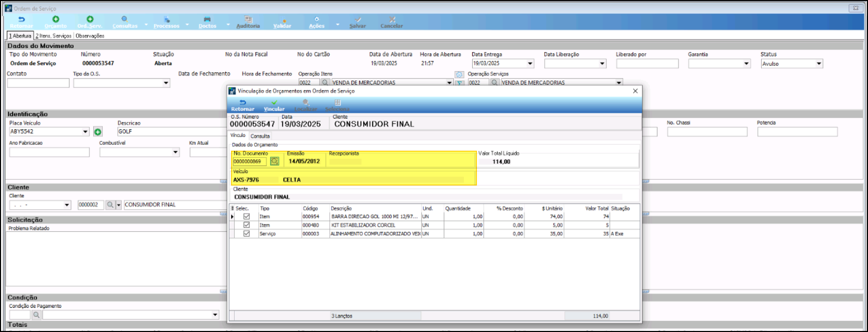This screenshot has width=868, height=332.
Task: Open the Ações toolbar button
Action: point(317,22)
